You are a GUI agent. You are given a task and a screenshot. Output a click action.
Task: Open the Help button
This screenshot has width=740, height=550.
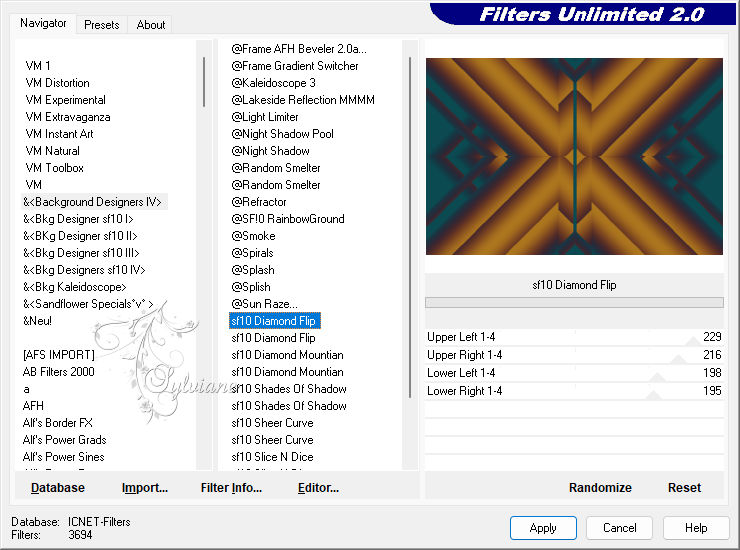click(696, 528)
